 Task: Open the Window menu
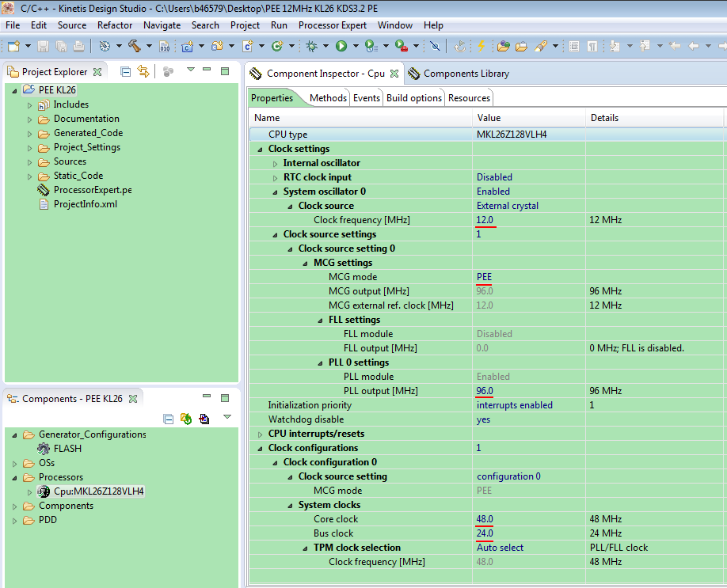click(x=395, y=25)
